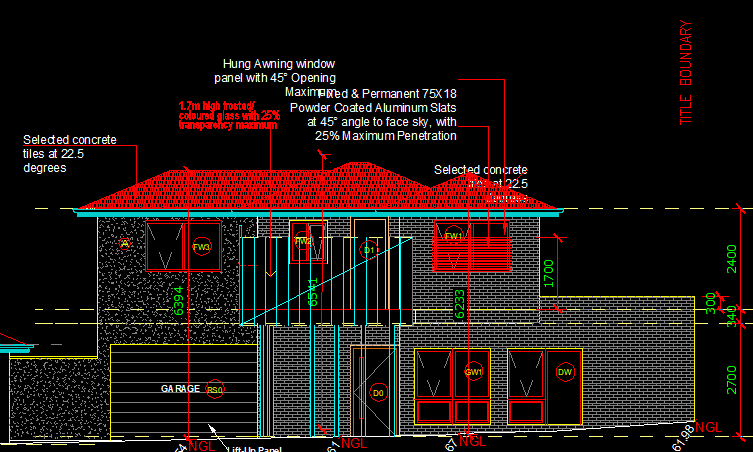Select the FW1 tag on louvred window
Screen dimensions: 753x452
(453, 237)
